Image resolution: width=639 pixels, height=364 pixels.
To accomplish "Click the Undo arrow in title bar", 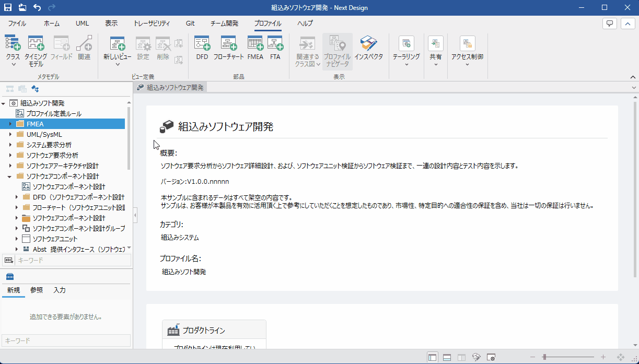I will point(37,7).
